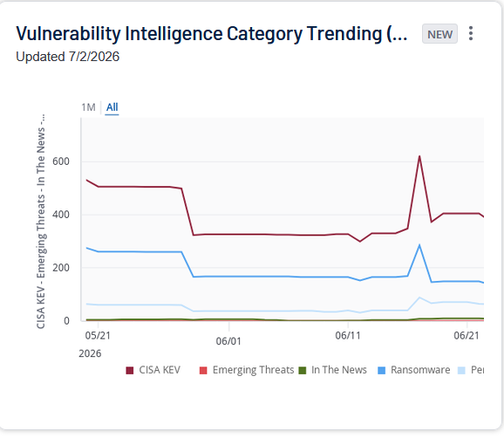Click the blue Ransomware legend swatch
The height and width of the screenshot is (438, 504).
(x=382, y=371)
